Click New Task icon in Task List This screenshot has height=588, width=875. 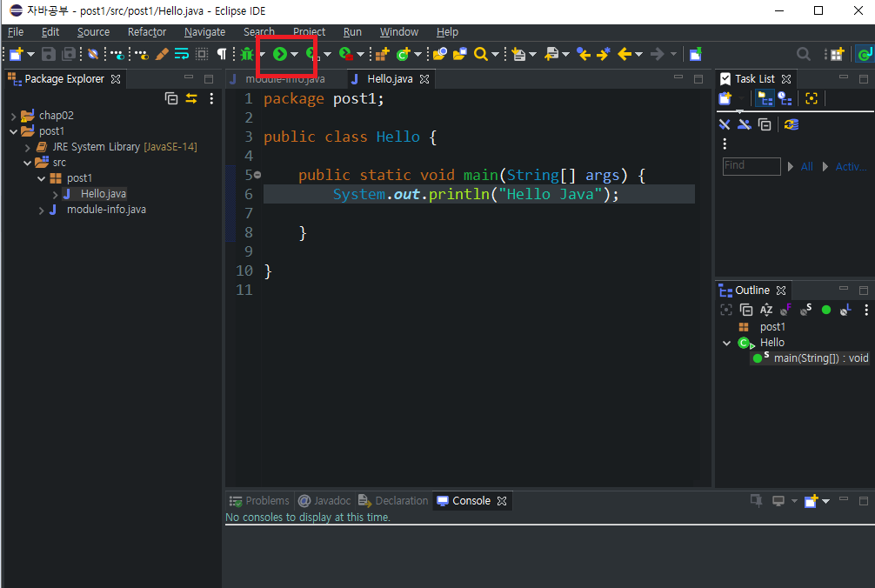(x=725, y=99)
